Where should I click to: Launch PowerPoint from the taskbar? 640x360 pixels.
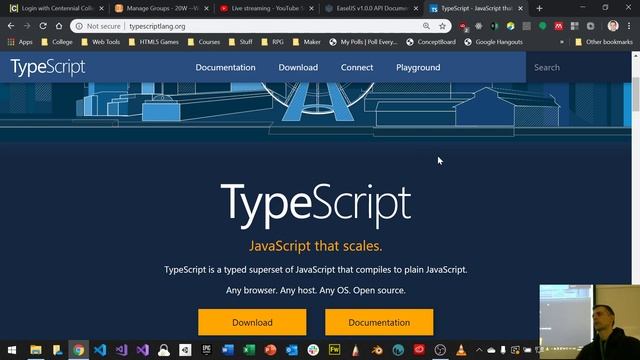click(270, 350)
